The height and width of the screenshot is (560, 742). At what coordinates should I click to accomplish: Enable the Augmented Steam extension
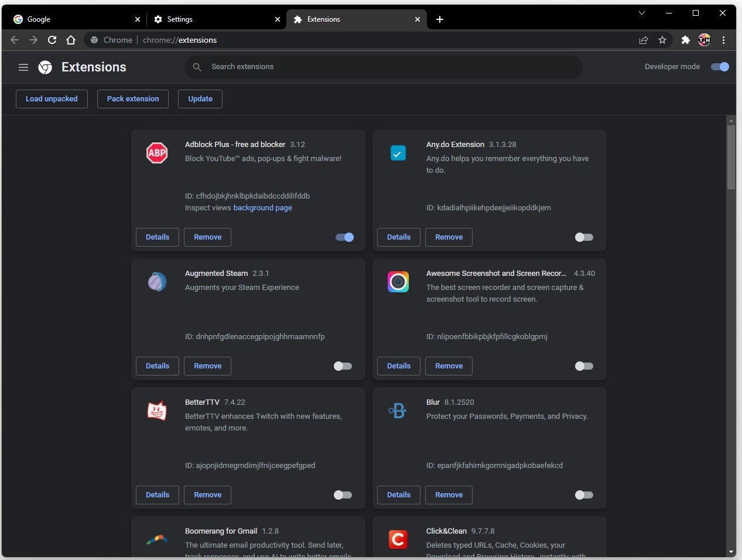(x=343, y=366)
